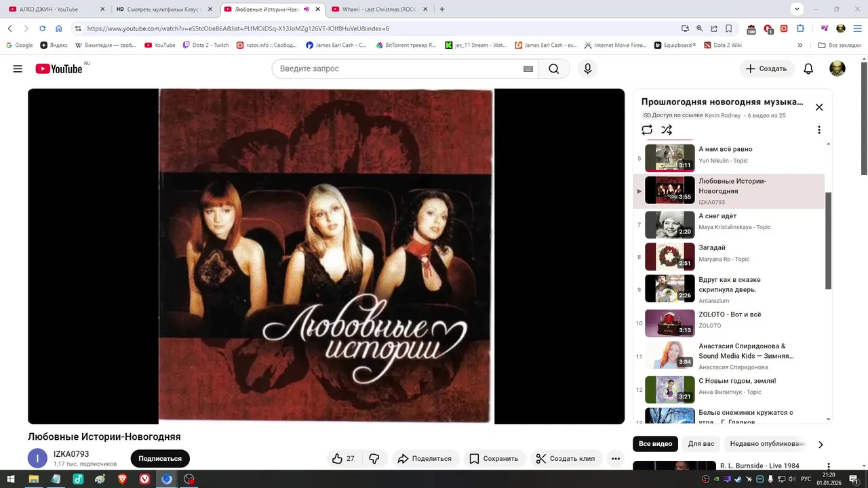This screenshot has height=488, width=868.
Task: Play Вдруг как в сказке скрипнула дверь
Action: pyautogui.click(x=729, y=289)
